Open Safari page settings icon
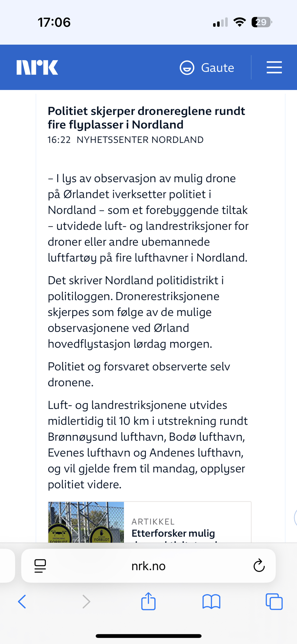Image resolution: width=297 pixels, height=644 pixels. (x=40, y=566)
